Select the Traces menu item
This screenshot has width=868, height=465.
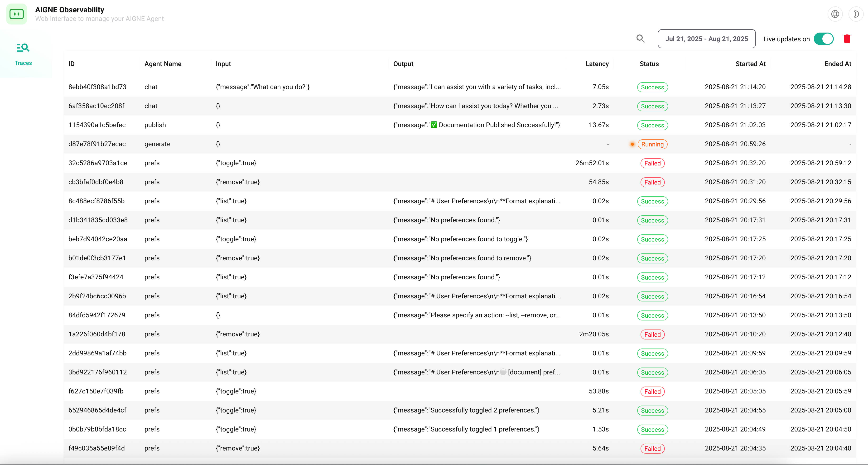pos(23,63)
